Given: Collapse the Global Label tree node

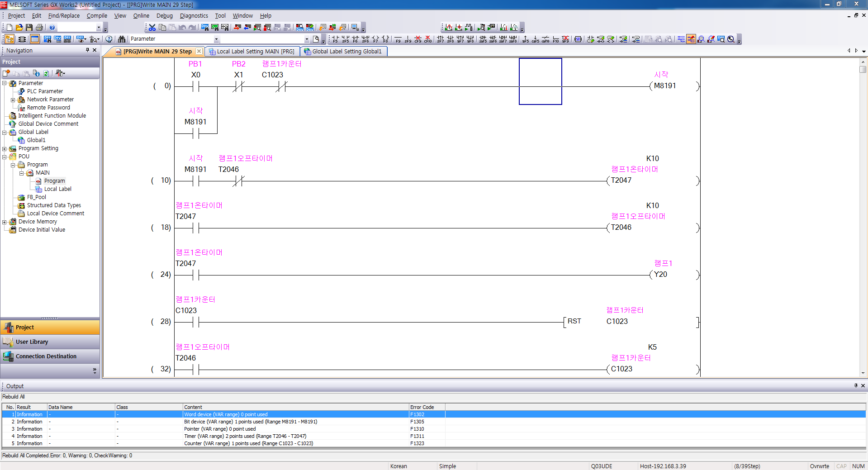Looking at the screenshot, I should tap(5, 132).
